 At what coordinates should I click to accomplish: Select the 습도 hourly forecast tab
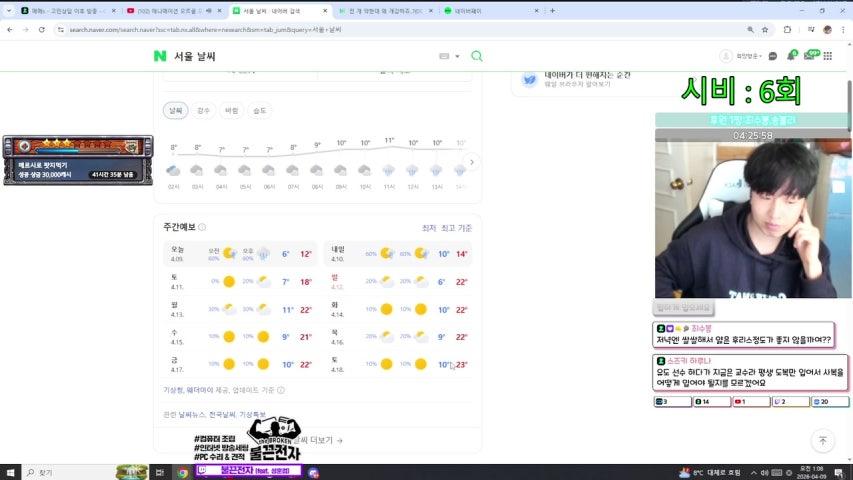coord(260,110)
